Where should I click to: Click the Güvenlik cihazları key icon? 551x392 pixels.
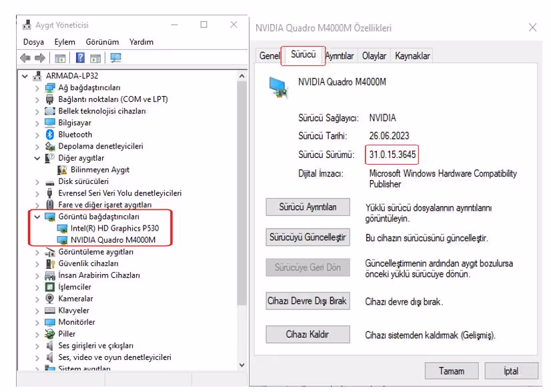point(50,263)
